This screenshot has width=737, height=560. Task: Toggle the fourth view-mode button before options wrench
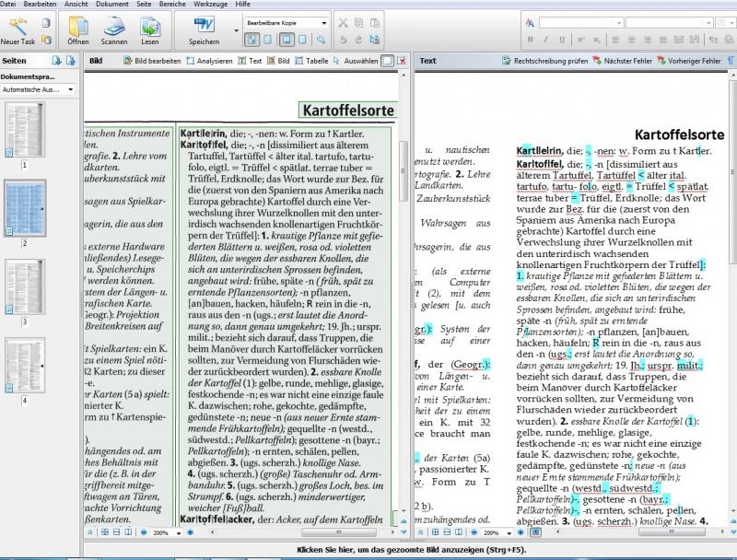click(302, 40)
